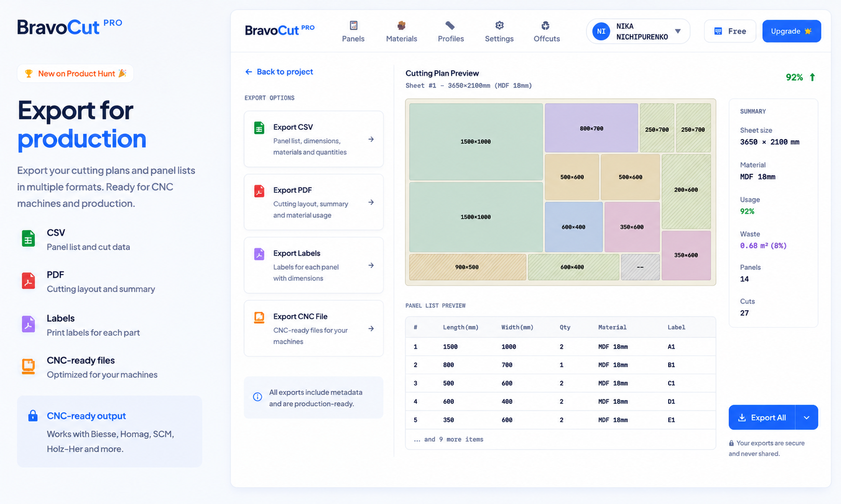Click the Material column header
The height and width of the screenshot is (504, 841).
612,327
